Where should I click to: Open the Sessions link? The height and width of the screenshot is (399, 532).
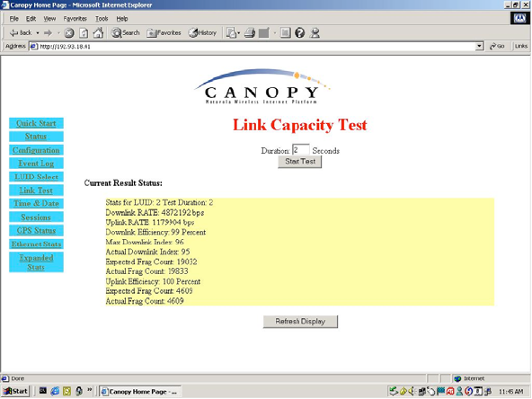tap(36, 217)
